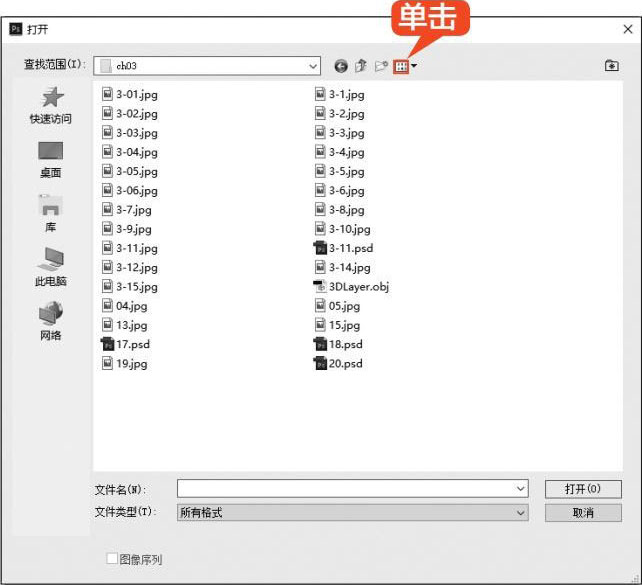This screenshot has height=585, width=642.
Task: Click the Cancel (取消) button
Action: click(583, 513)
